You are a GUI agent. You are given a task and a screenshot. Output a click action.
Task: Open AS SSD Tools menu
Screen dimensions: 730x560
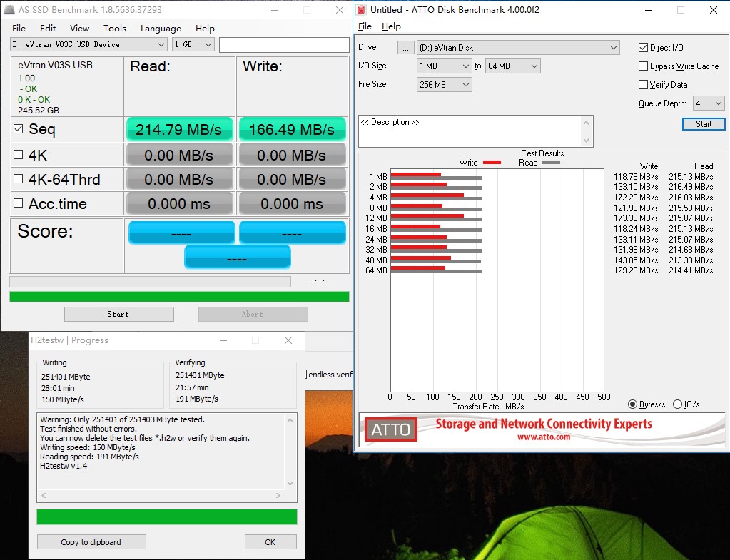click(x=114, y=29)
